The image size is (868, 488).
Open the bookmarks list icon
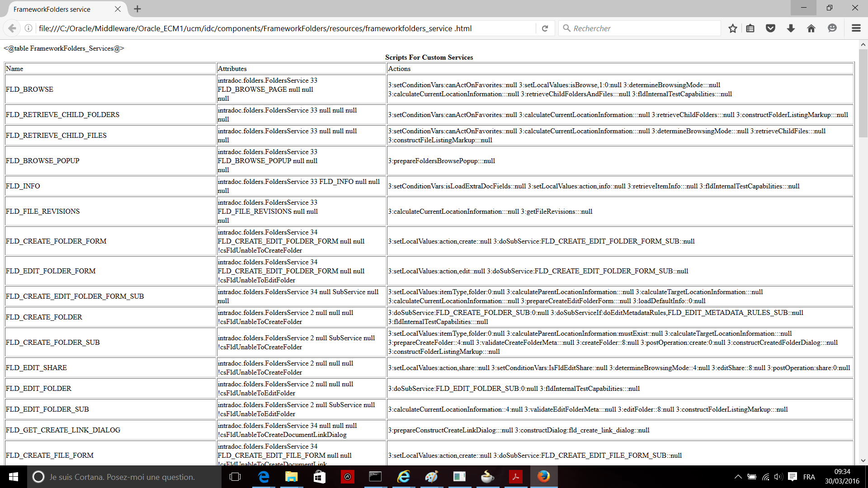[750, 28]
